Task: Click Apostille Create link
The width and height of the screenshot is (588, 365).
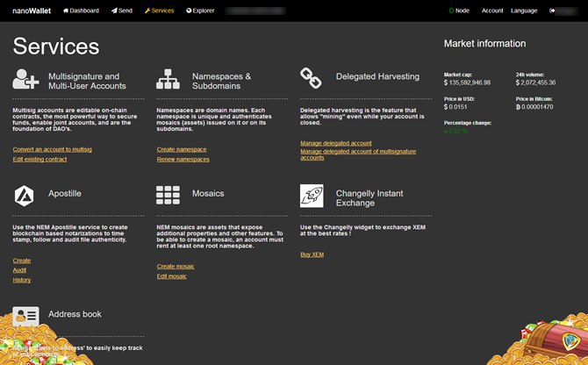Action: pyautogui.click(x=22, y=261)
